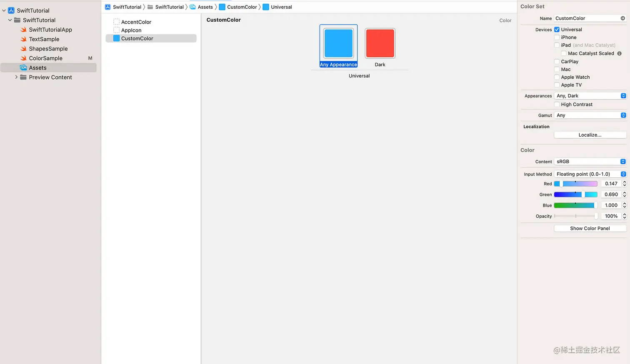Click the project icon in breadcrumb bar
Screen dimensions: 630x364
[x=108, y=7]
